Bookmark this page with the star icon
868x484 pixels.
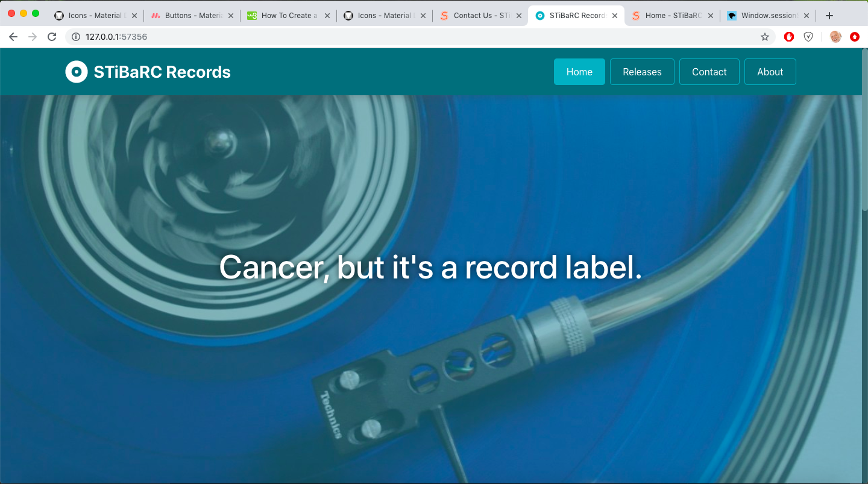(x=765, y=37)
